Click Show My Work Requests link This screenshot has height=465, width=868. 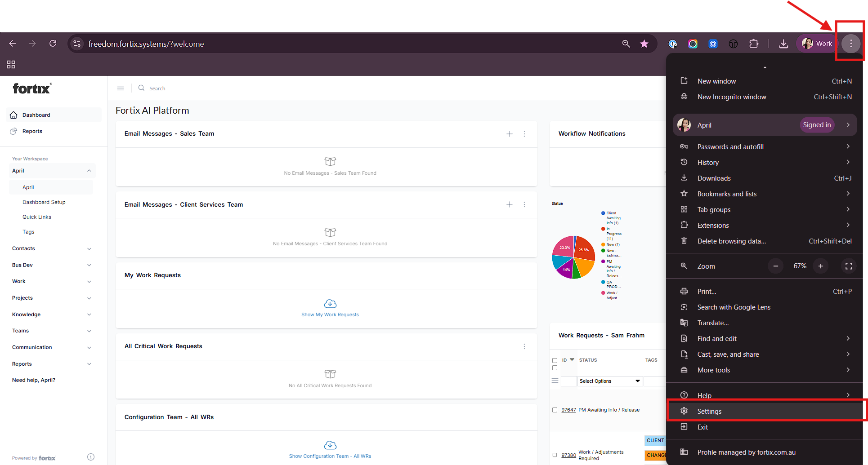coord(330,314)
